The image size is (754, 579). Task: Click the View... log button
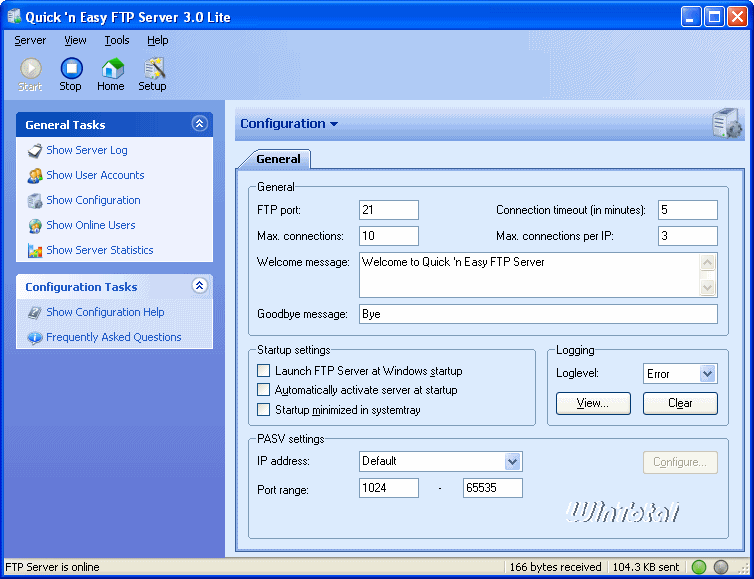tap(593, 403)
